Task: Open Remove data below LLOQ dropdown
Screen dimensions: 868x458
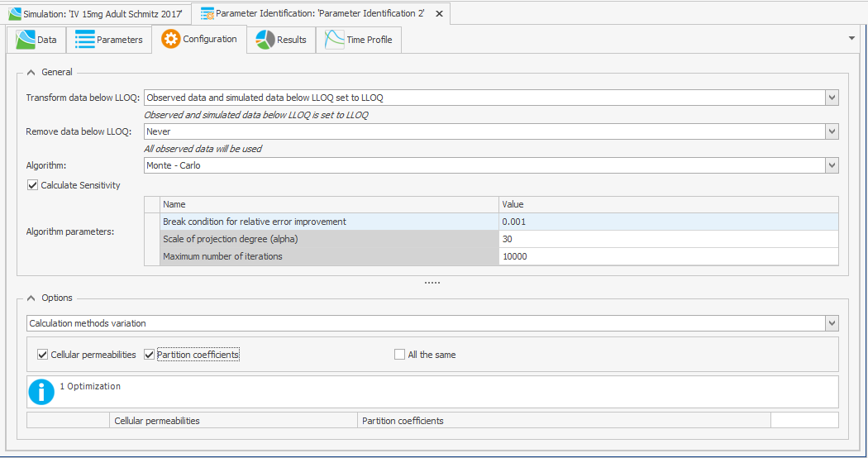Action: point(832,131)
